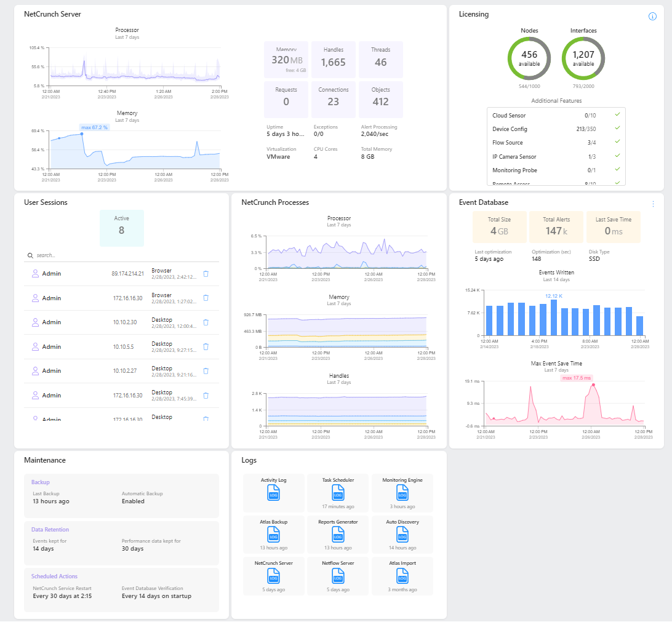The height and width of the screenshot is (622, 672).
Task: Click the '544/1000' nodes usage text
Action: pos(529,86)
